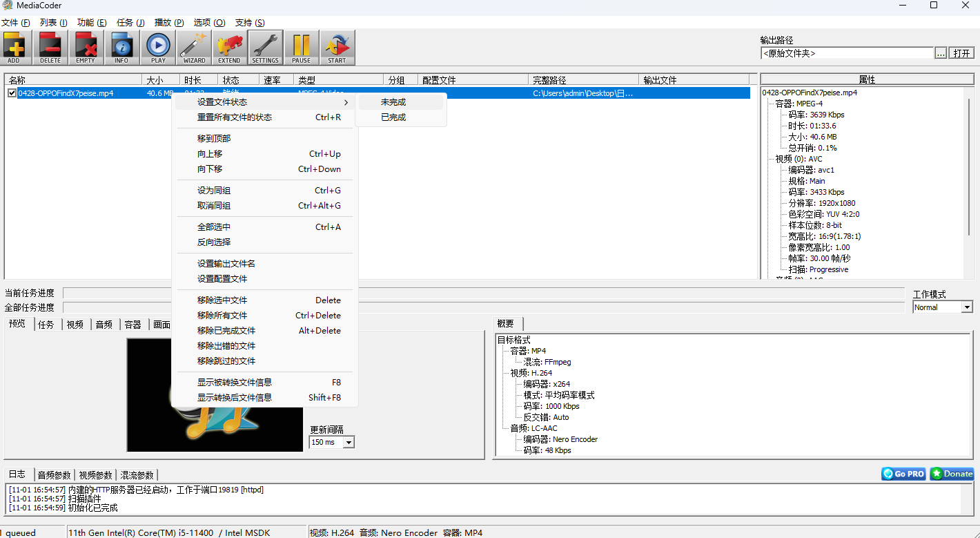The height and width of the screenshot is (538, 980).
Task: Click the 打开 button near the output path
Action: click(x=961, y=52)
